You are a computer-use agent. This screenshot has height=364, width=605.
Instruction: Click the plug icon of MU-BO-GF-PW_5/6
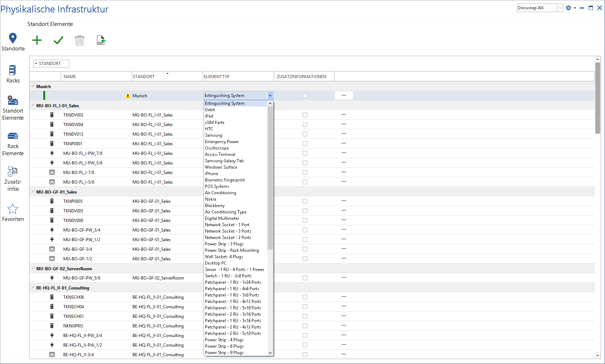pyautogui.click(x=52, y=278)
